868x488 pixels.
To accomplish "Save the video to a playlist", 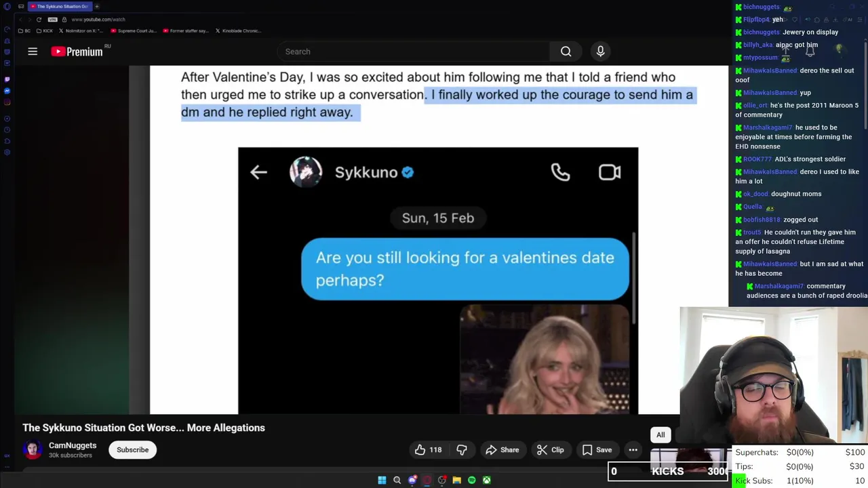I will coord(597,450).
